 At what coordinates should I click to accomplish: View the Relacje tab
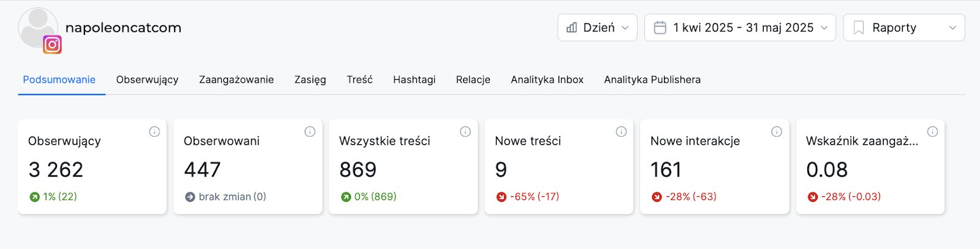(473, 80)
